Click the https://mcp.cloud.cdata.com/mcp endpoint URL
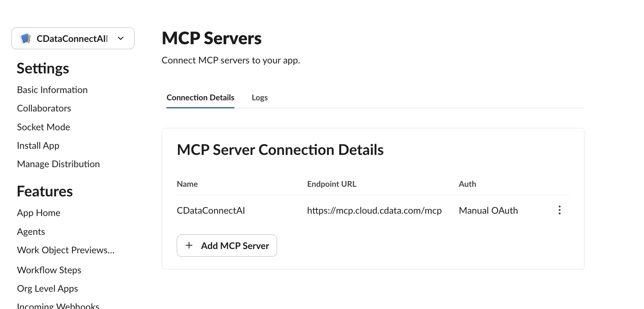The image size is (644, 309). pos(374,211)
